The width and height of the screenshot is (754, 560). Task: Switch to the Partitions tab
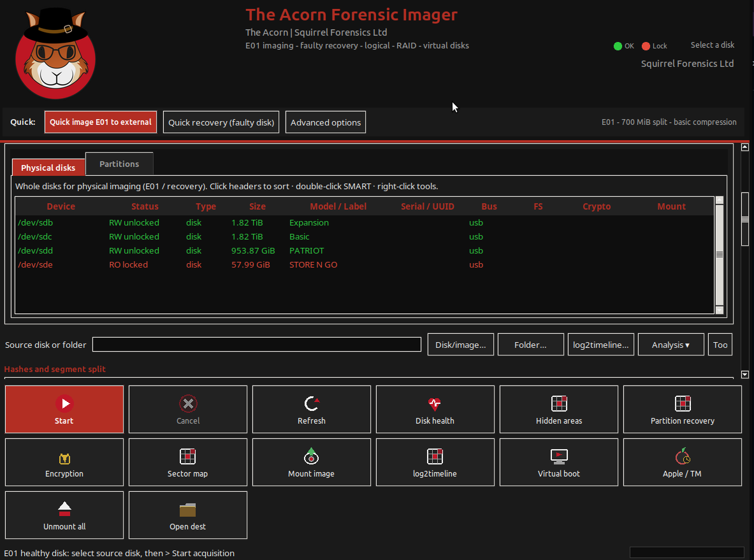(119, 164)
